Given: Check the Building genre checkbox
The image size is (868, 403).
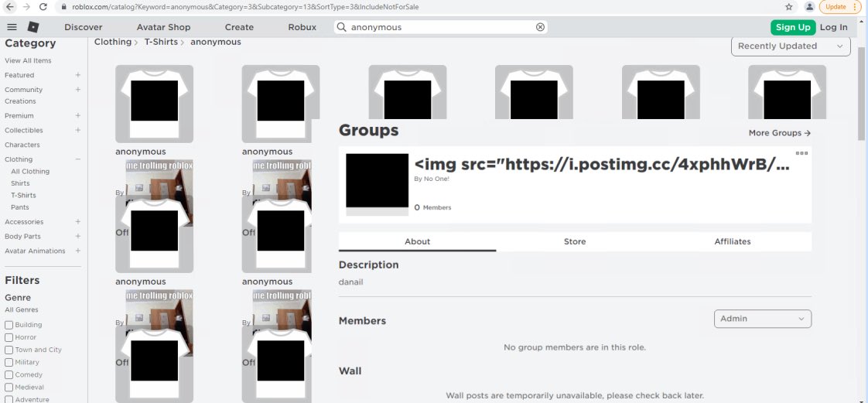Looking at the screenshot, I should click(x=9, y=325).
